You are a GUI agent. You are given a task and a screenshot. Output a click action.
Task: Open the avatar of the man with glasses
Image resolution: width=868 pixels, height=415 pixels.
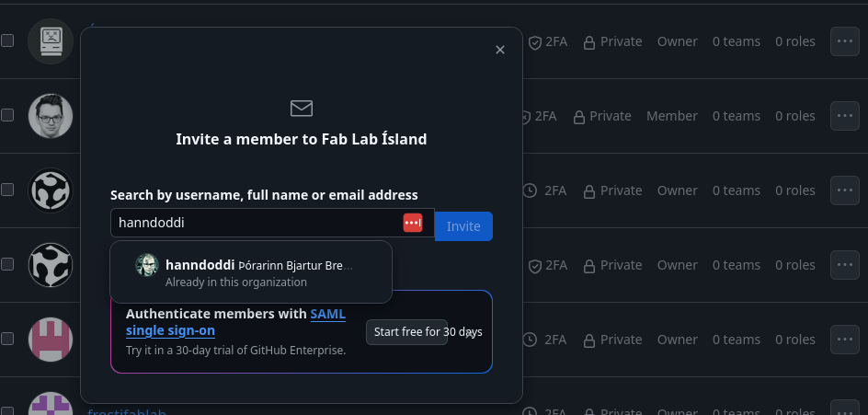51,116
